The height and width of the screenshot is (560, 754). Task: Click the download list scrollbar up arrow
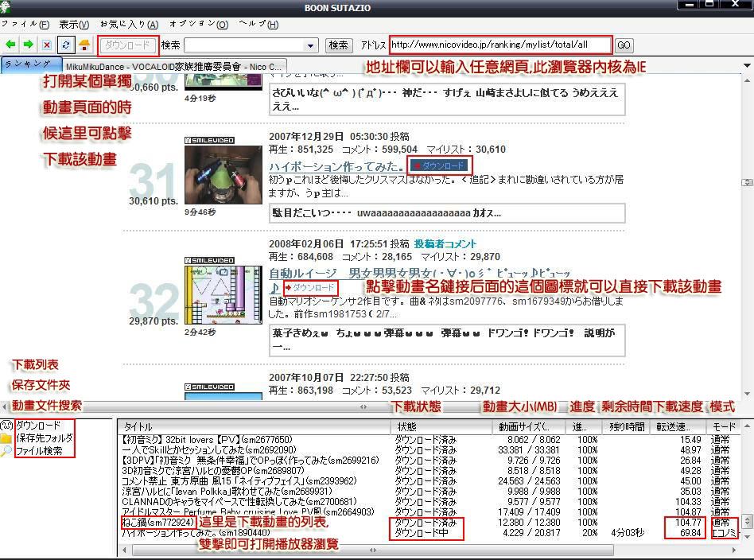click(747, 426)
